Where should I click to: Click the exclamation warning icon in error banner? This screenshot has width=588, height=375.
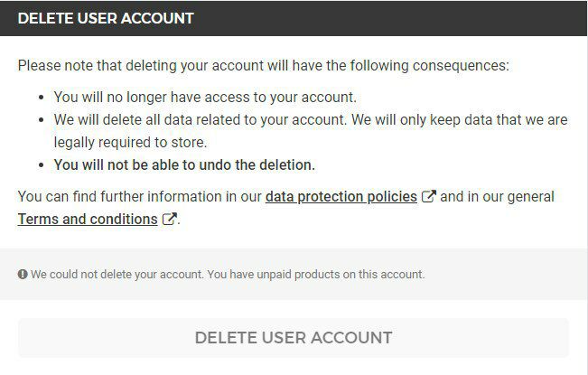[x=23, y=274]
